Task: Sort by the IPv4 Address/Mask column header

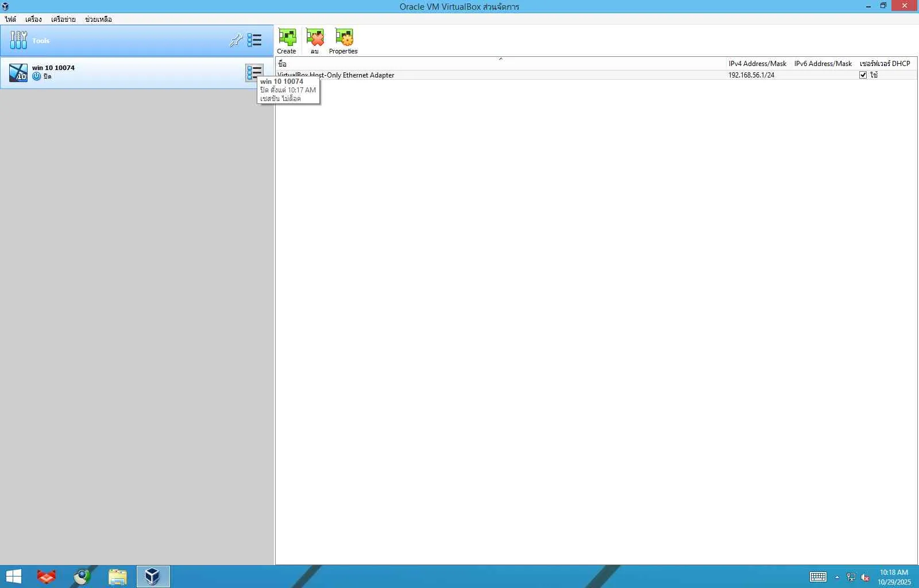Action: [x=758, y=64]
